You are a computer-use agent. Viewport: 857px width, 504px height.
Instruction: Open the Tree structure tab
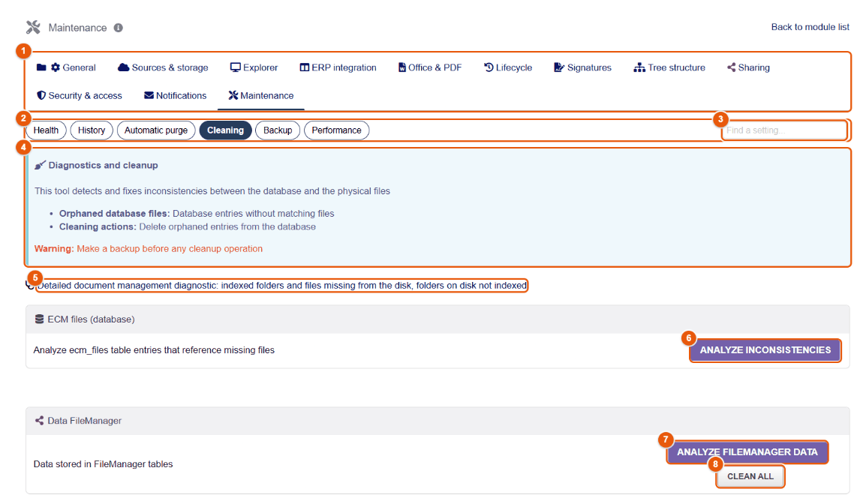tap(669, 67)
